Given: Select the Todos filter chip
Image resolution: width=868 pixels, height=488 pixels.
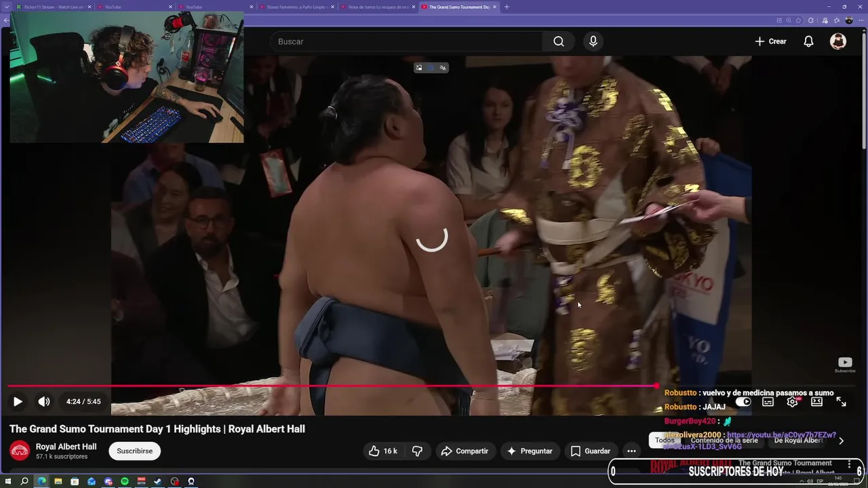Looking at the screenshot, I should [665, 440].
